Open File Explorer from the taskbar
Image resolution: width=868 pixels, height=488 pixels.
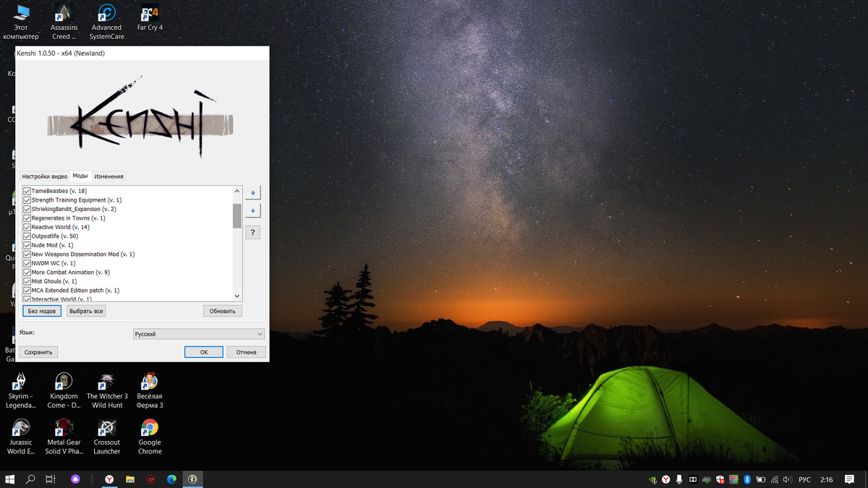click(x=130, y=479)
